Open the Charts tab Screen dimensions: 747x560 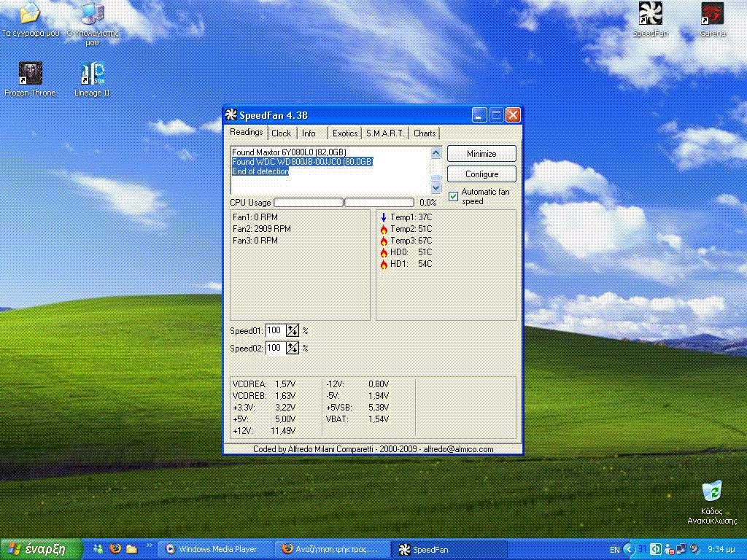(425, 133)
